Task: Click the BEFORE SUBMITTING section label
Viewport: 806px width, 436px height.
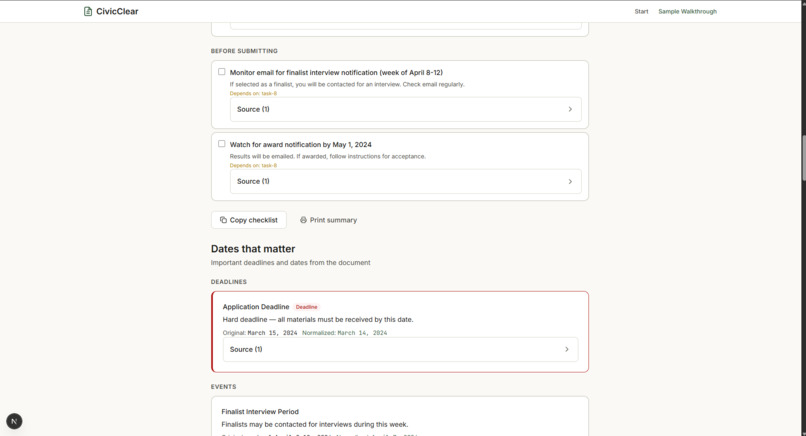Action: 244,51
